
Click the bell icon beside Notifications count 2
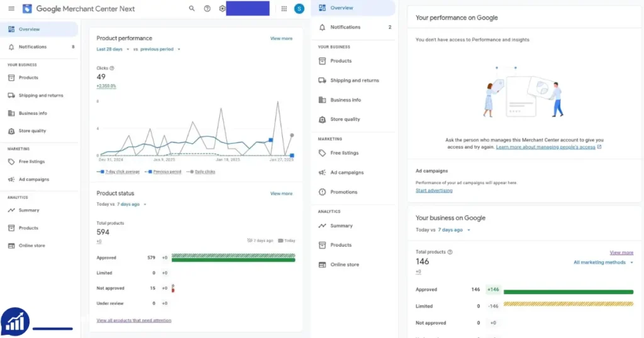(x=323, y=28)
